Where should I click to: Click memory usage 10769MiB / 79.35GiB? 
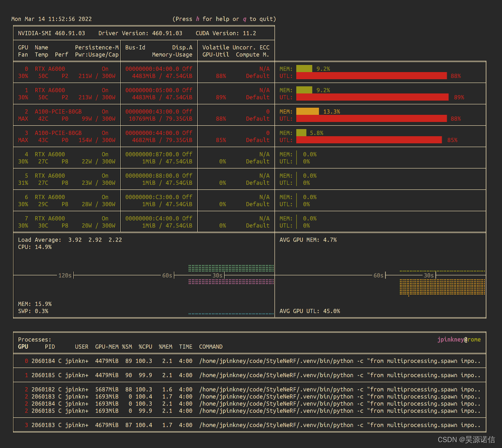pos(160,119)
